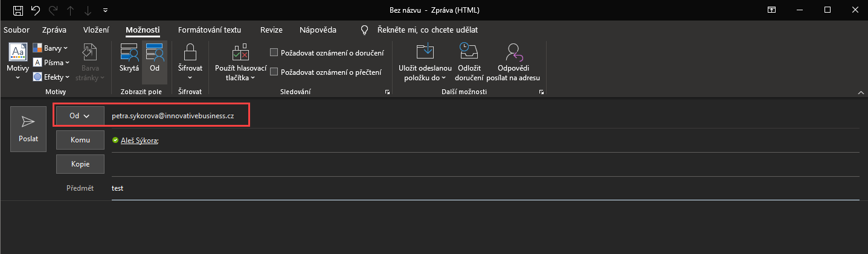Send the message with Poslat button
The image size is (868, 254).
[28, 129]
